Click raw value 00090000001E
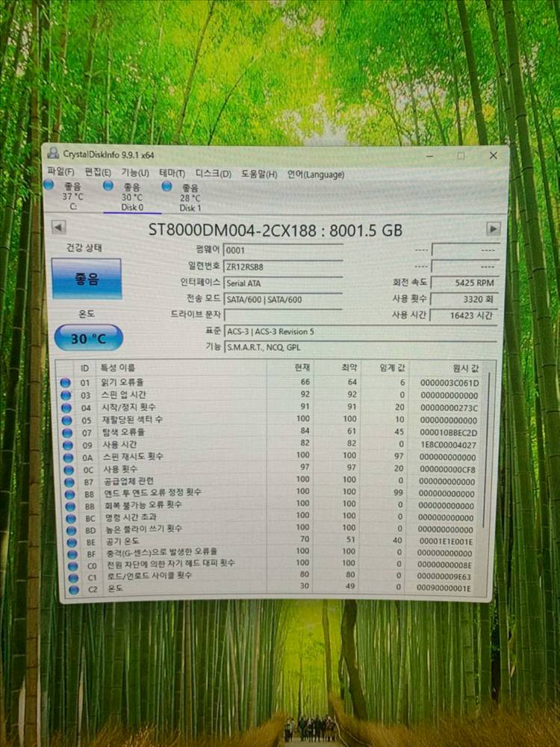The width and height of the screenshot is (560, 747). (x=444, y=589)
